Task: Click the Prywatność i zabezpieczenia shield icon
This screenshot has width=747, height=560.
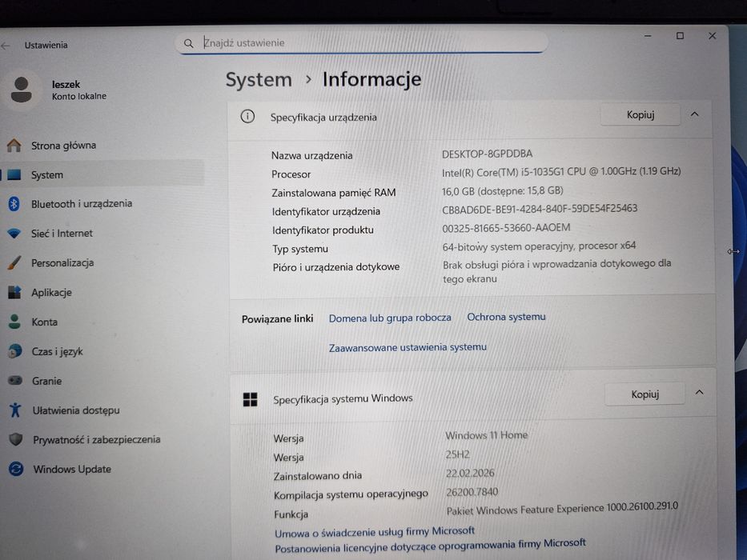Action: (16, 439)
